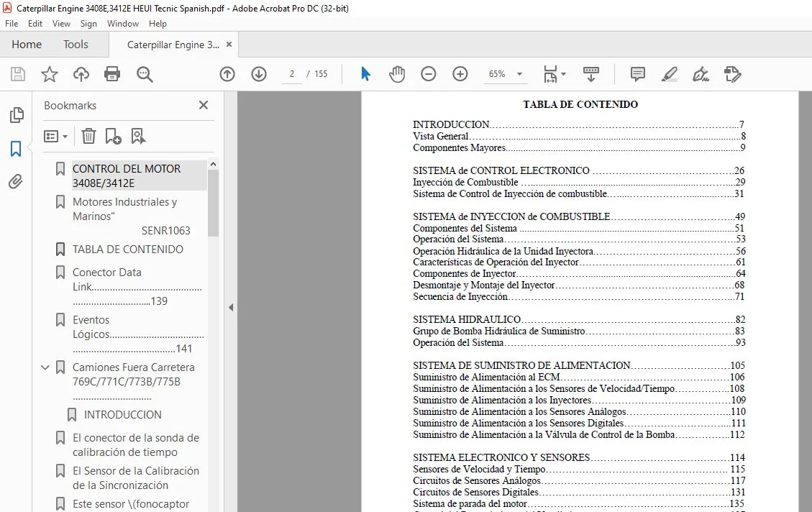Open the fit page options arrow
812x512 pixels.
click(563, 74)
